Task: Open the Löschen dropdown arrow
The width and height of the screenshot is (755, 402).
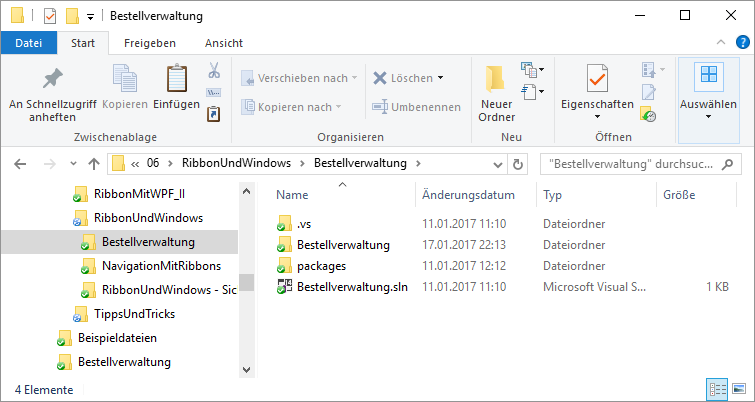Action: 441,78
